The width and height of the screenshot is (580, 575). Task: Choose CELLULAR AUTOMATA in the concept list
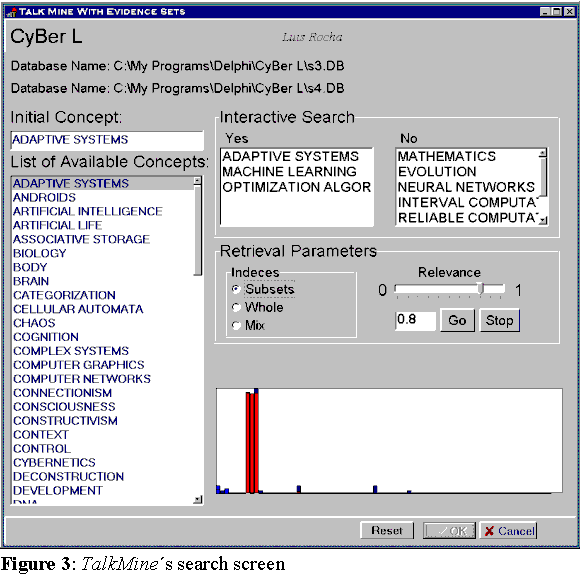click(78, 309)
